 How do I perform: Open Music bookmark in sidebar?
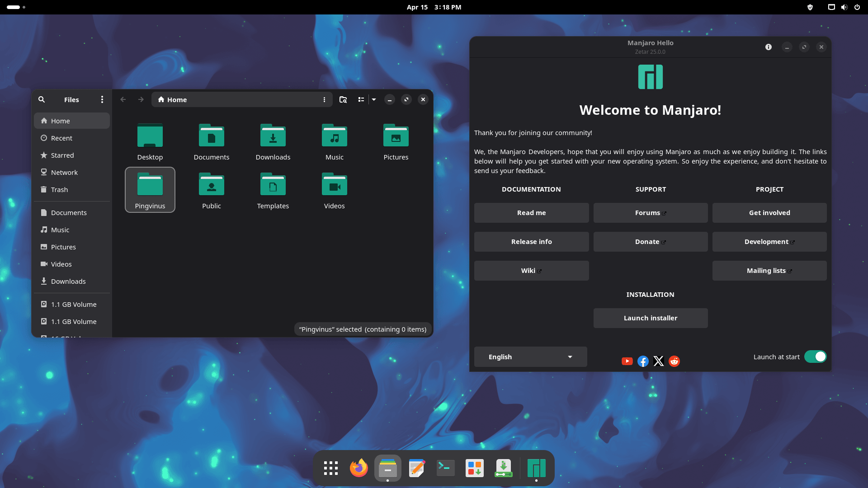[72, 230]
